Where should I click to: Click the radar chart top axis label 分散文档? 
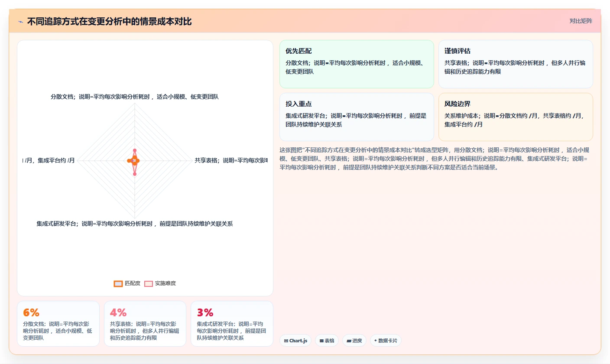(135, 97)
